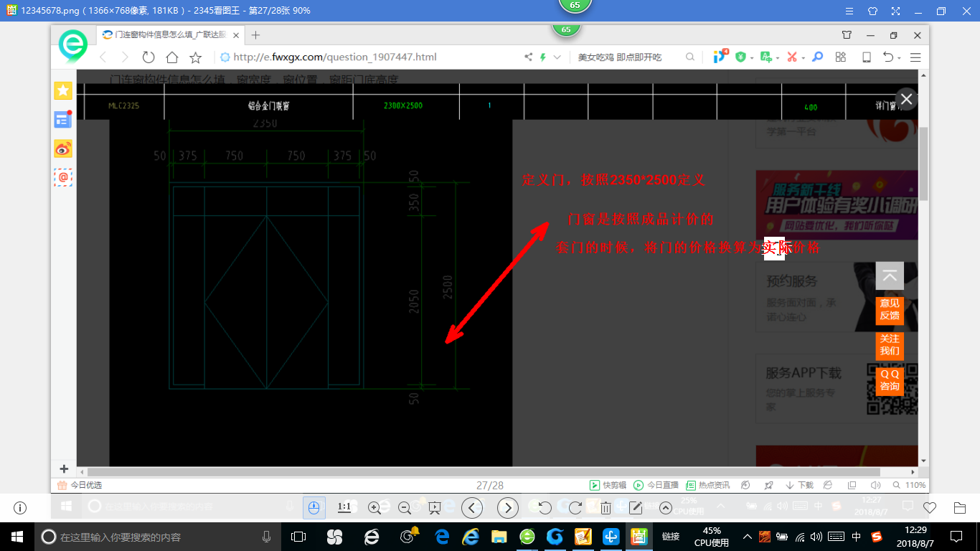
Task: Open the extensions grid icon
Action: click(841, 57)
